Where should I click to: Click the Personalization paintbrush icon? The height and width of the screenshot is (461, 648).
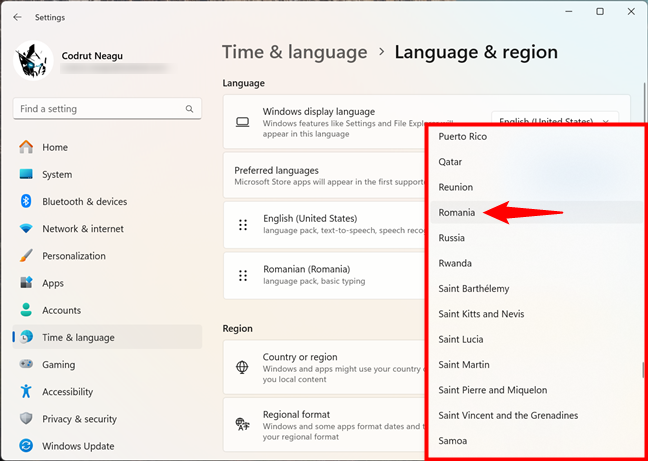[26, 256]
